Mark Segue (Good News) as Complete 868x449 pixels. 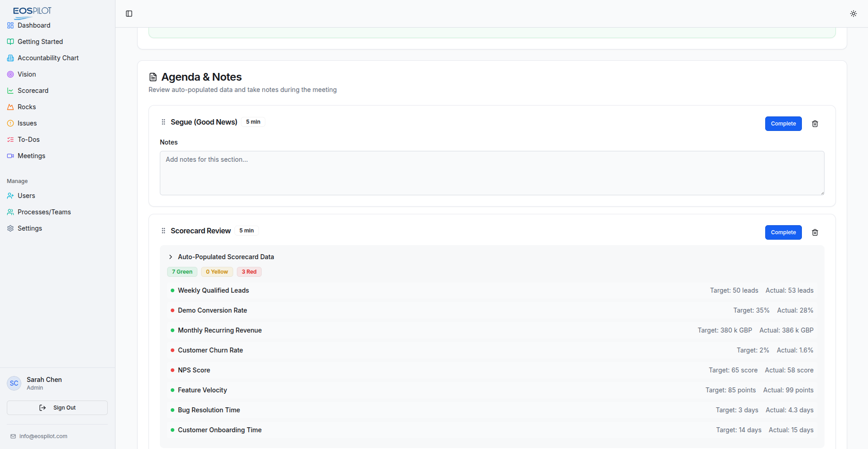[x=783, y=124]
